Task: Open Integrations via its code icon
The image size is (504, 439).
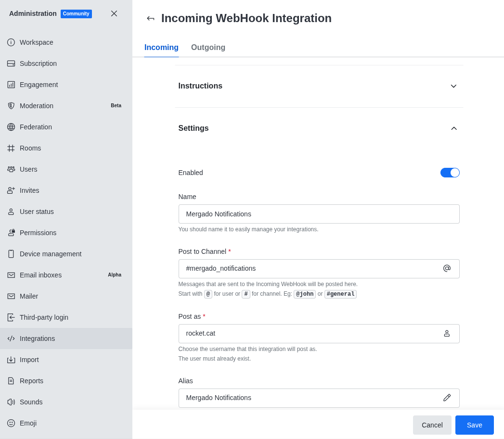Action: [11, 339]
